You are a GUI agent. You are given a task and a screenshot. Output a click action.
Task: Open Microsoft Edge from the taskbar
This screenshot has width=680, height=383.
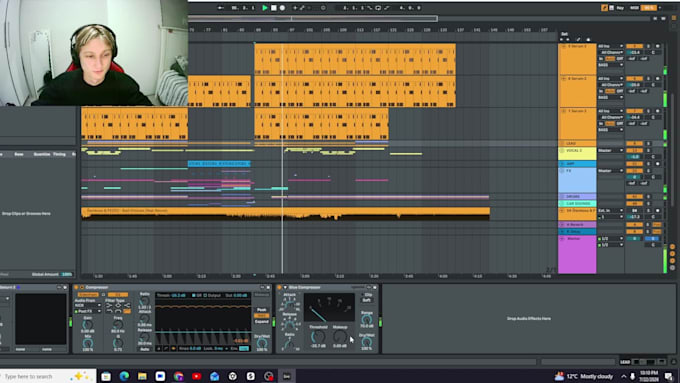coord(124,376)
